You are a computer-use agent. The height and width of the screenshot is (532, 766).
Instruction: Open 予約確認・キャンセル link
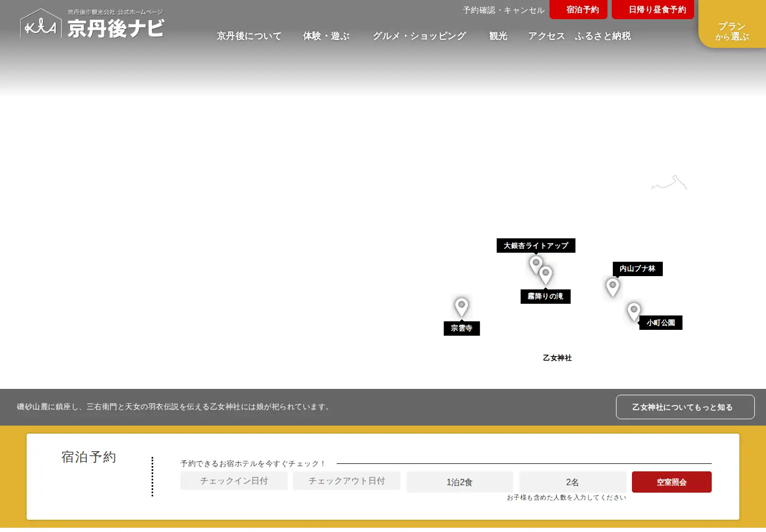coord(504,10)
